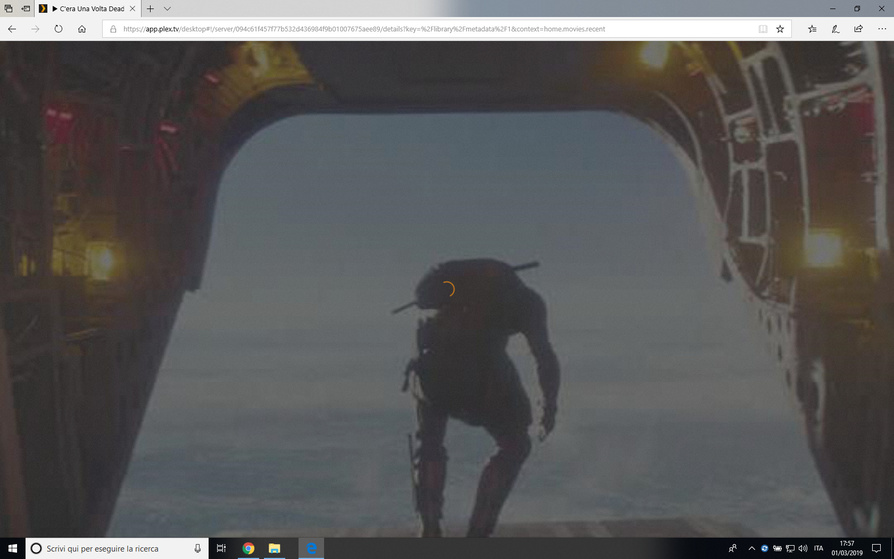Activate Cortana microphone in search box
894x559 pixels.
pos(197,548)
